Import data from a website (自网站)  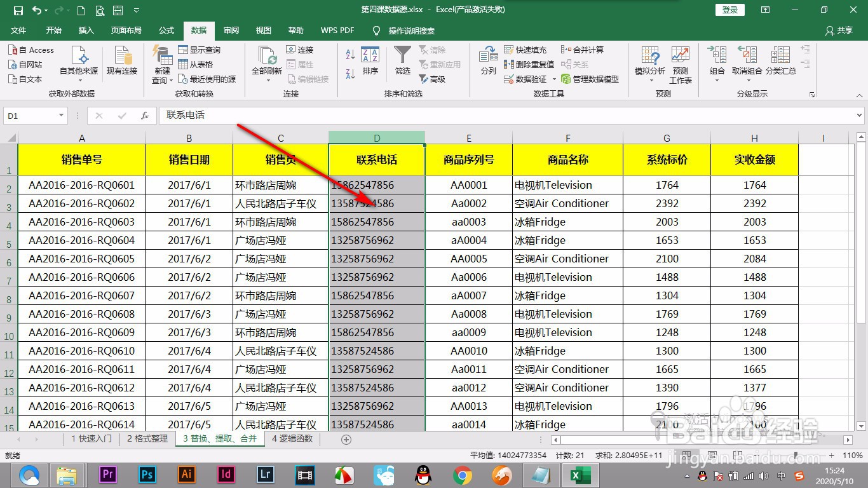[25, 64]
